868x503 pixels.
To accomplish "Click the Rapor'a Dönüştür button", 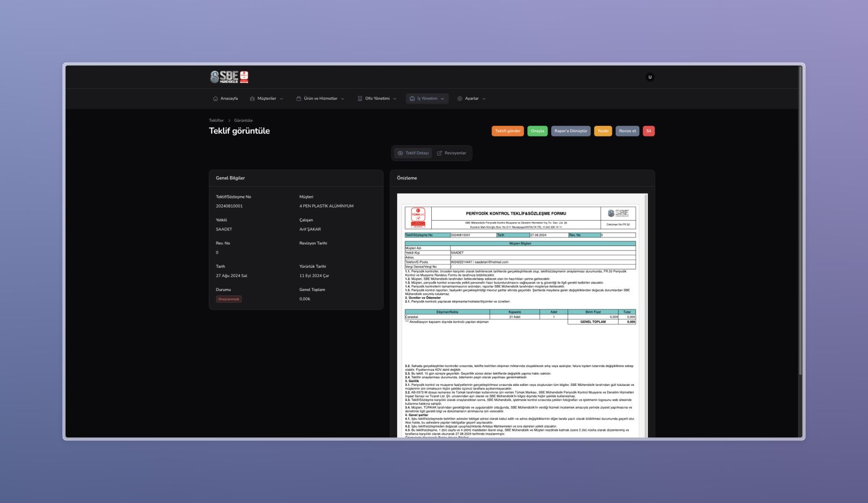I will 571,131.
